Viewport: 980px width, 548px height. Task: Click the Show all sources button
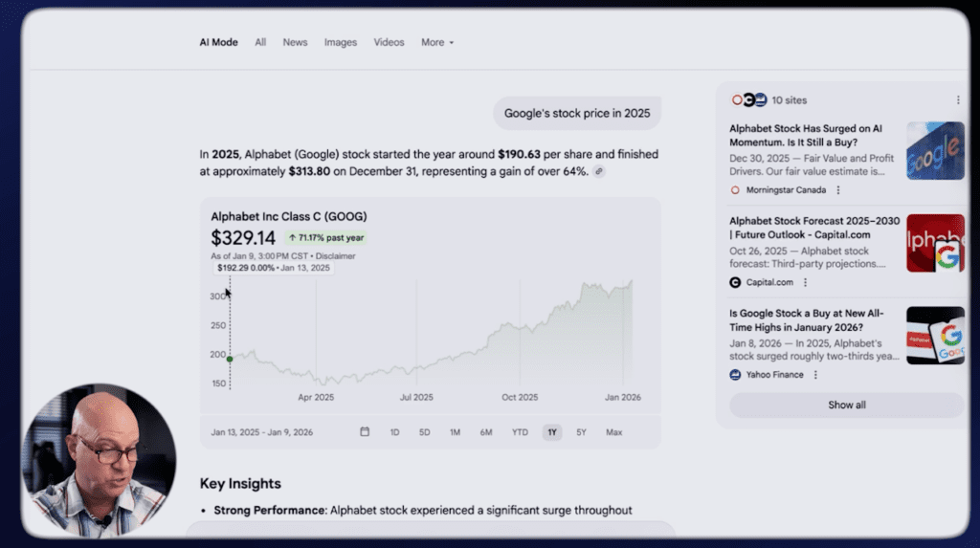point(846,405)
